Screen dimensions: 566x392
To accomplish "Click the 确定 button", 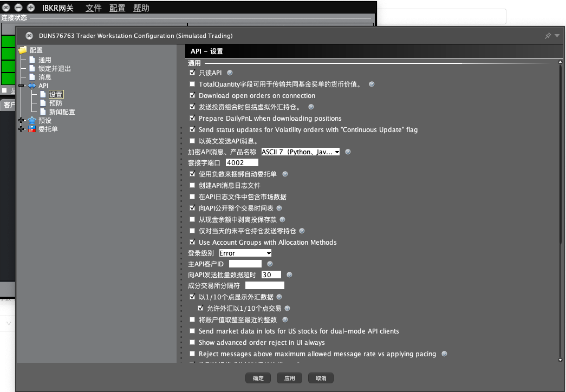I will pyautogui.click(x=258, y=378).
